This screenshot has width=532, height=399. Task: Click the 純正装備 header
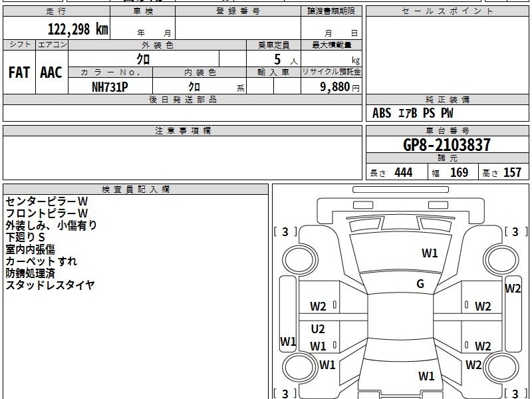[x=447, y=99]
